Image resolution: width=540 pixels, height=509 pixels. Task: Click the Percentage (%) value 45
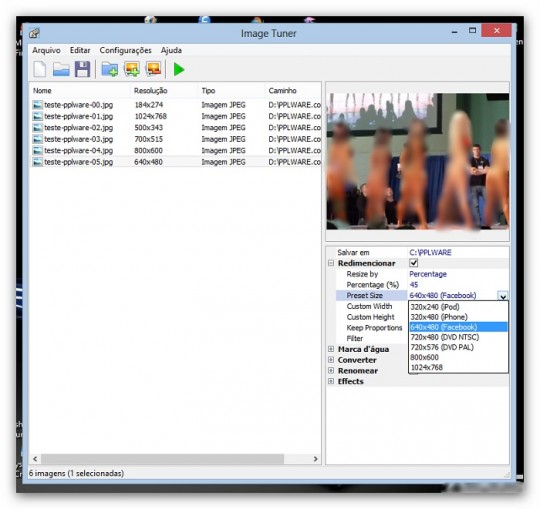tap(414, 285)
